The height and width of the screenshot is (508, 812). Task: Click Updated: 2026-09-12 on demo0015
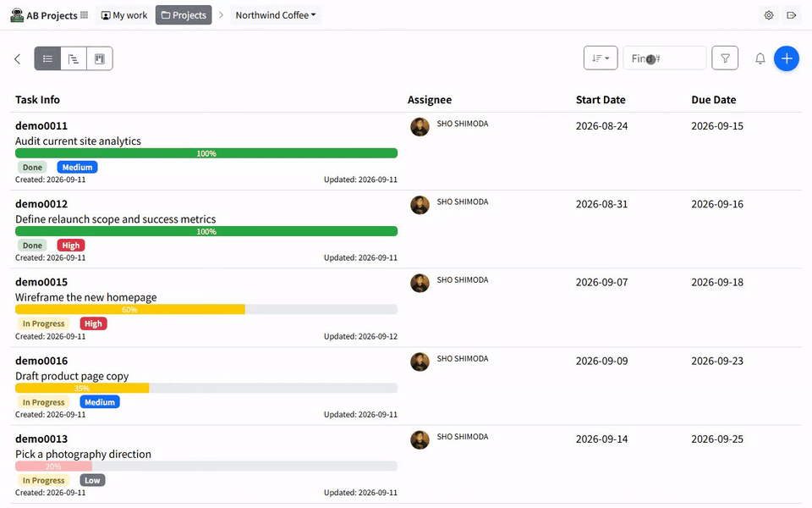click(360, 336)
